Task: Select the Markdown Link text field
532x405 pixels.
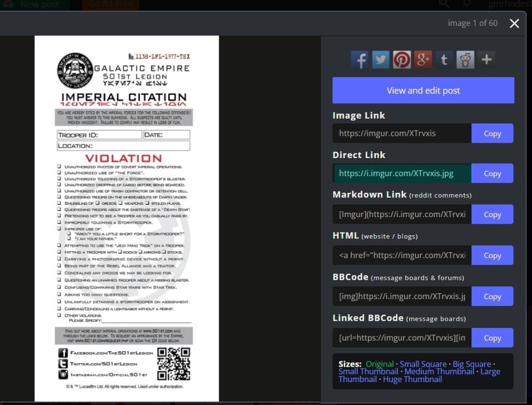Action: [x=402, y=214]
